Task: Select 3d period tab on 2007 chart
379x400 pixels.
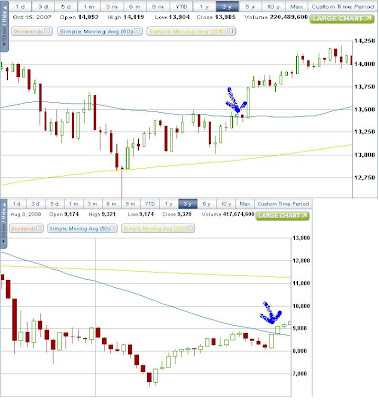Action: (43, 6)
